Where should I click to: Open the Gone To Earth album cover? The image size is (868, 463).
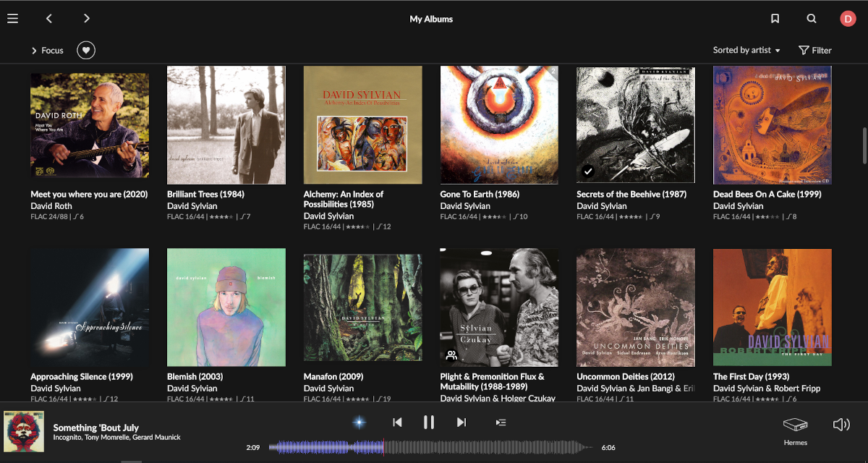500,125
